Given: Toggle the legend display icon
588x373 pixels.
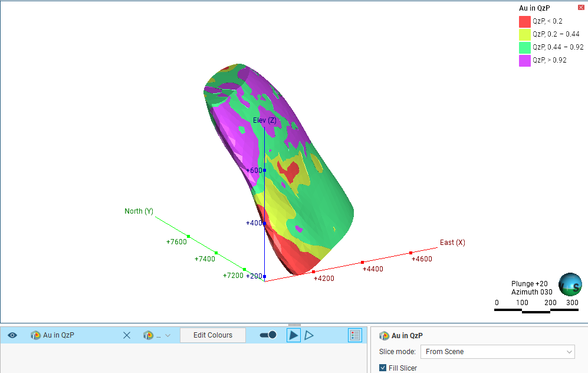Looking at the screenshot, I should pos(354,335).
